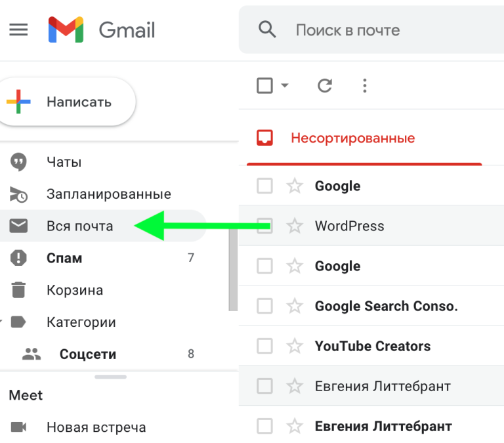Viewport: 504px width, 443px height.
Task: Star the WordPress email
Action: (x=295, y=226)
